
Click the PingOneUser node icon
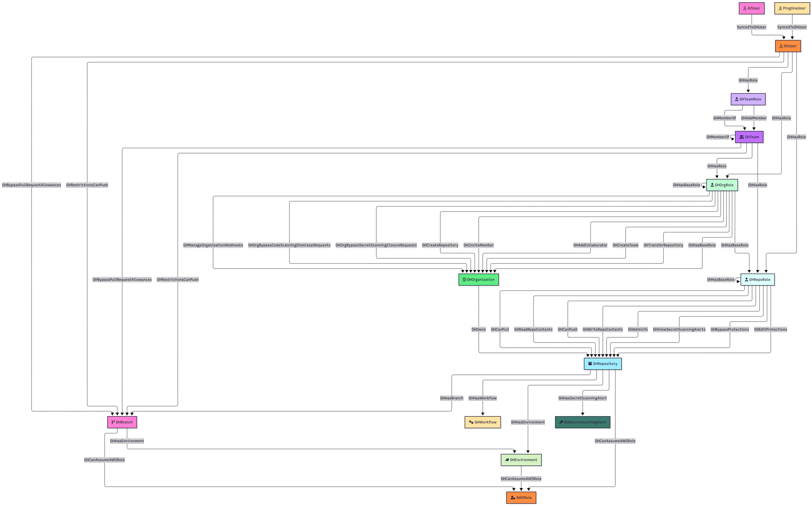tap(780, 8)
